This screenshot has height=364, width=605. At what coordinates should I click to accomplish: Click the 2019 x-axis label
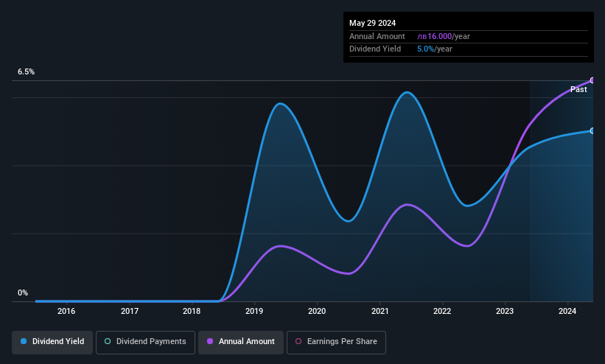254,311
